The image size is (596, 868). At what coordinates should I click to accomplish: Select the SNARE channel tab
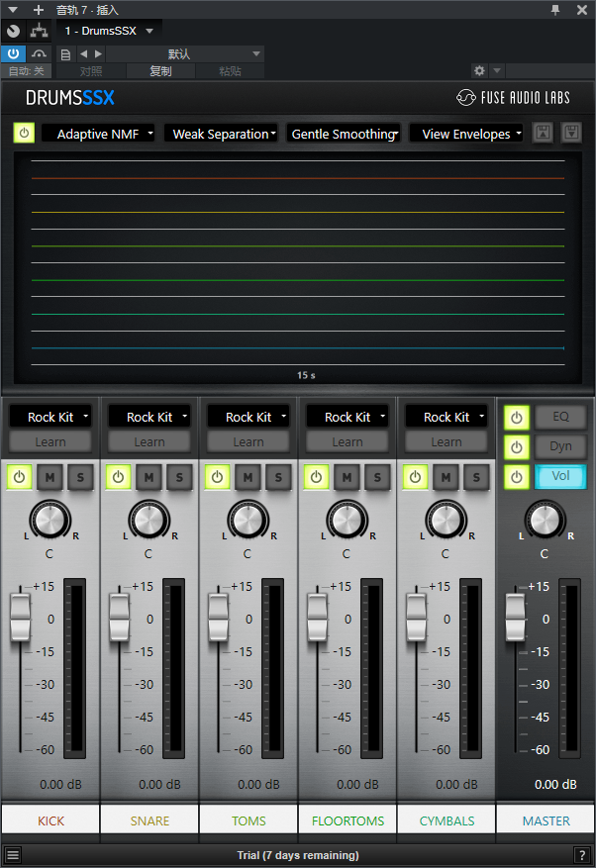(x=149, y=820)
